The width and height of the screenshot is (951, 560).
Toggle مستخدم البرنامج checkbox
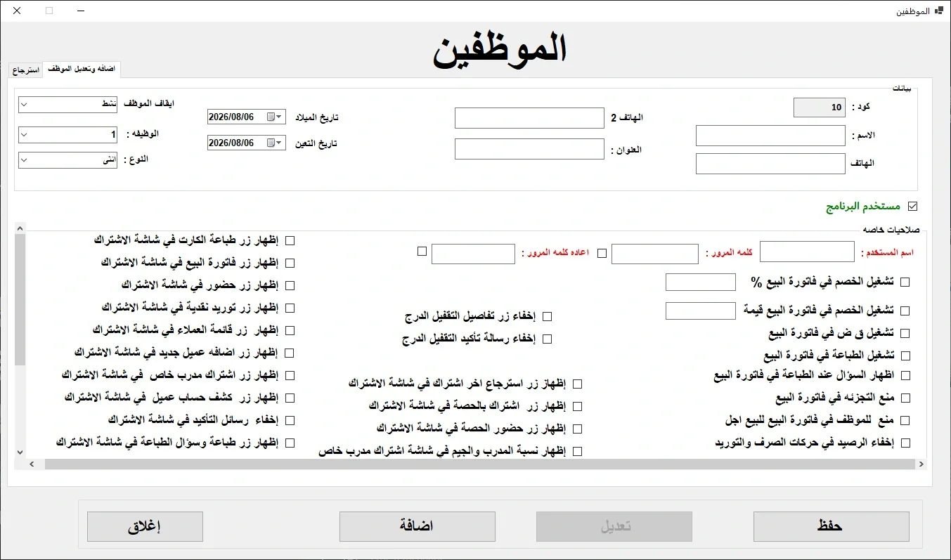913,207
